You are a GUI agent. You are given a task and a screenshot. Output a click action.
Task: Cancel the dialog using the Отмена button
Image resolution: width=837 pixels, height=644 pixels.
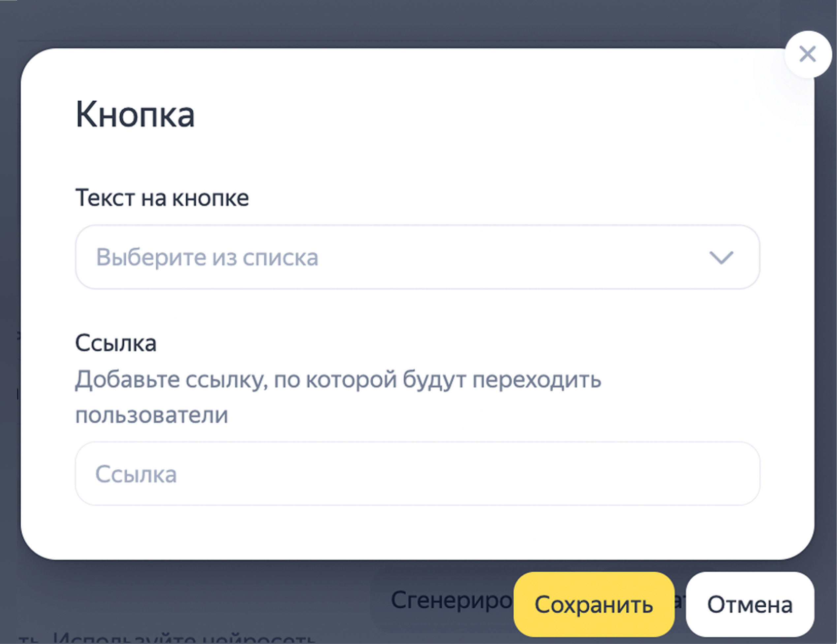click(750, 604)
